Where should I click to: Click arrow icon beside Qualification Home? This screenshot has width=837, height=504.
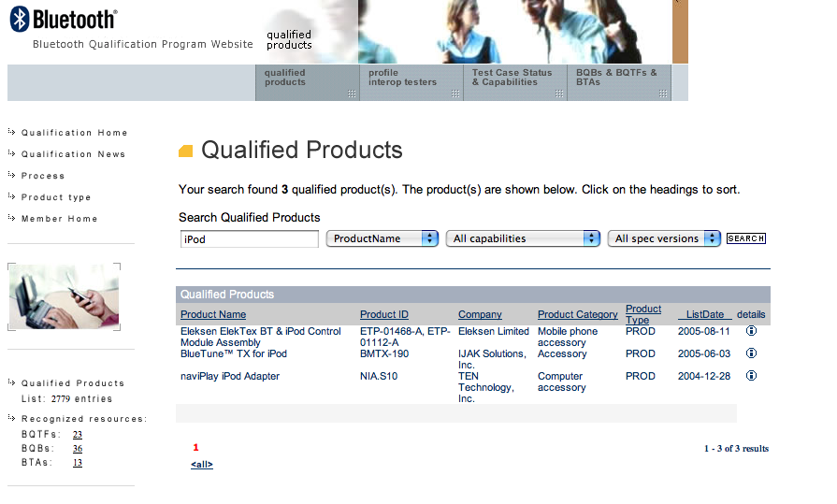(11, 131)
